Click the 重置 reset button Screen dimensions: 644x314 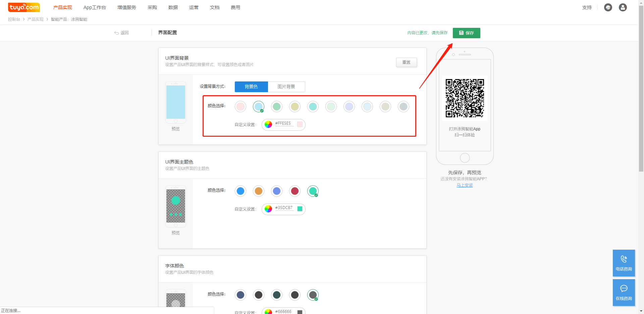click(406, 62)
